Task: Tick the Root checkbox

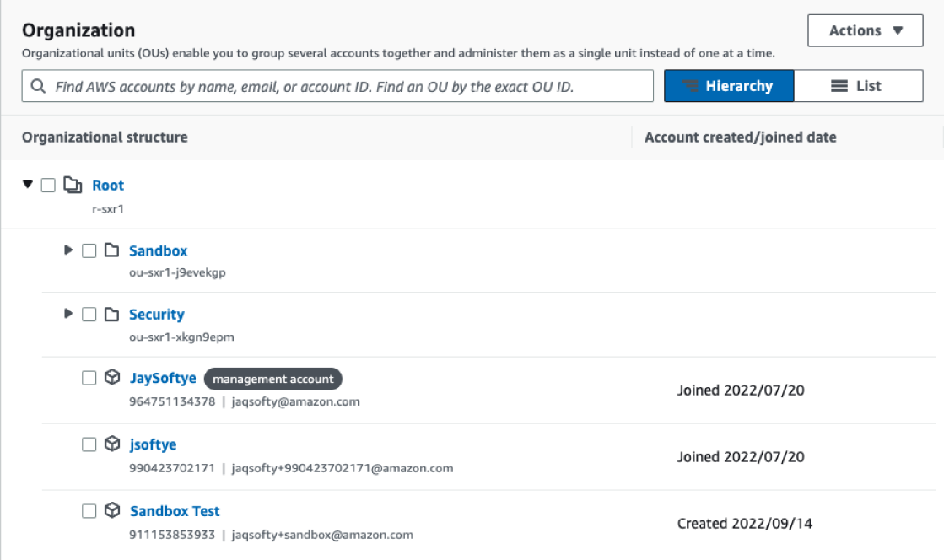Action: [x=48, y=185]
